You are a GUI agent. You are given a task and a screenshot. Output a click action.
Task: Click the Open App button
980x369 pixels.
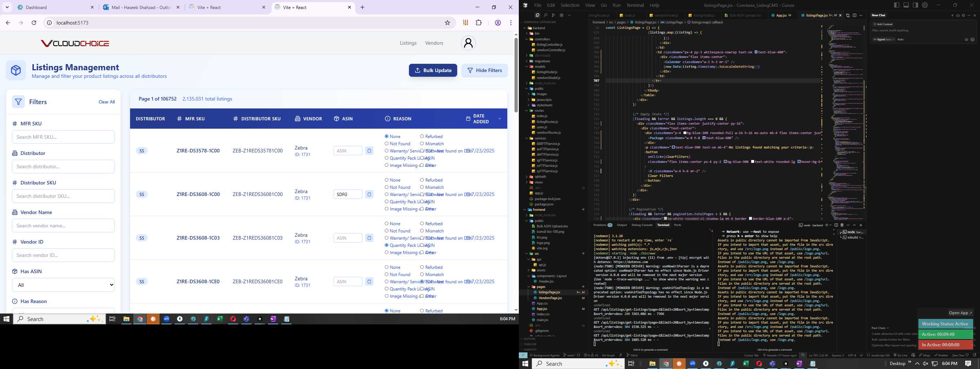pyautogui.click(x=960, y=313)
